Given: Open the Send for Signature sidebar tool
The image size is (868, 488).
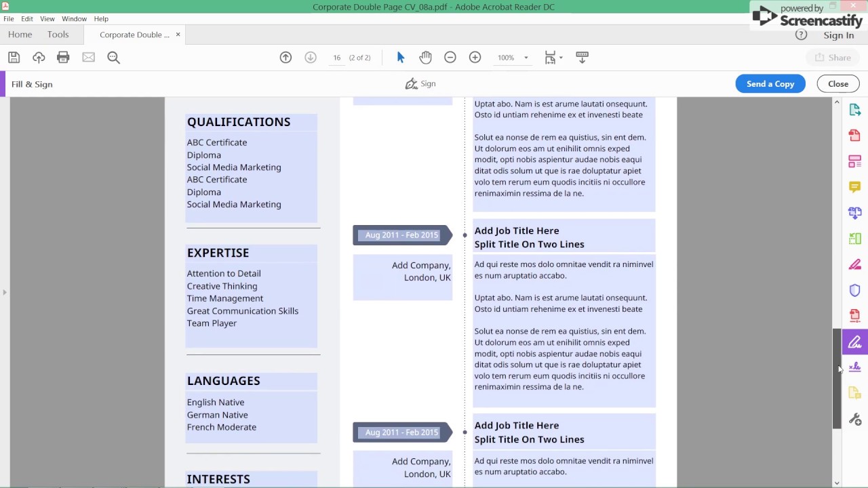Looking at the screenshot, I should [x=854, y=367].
